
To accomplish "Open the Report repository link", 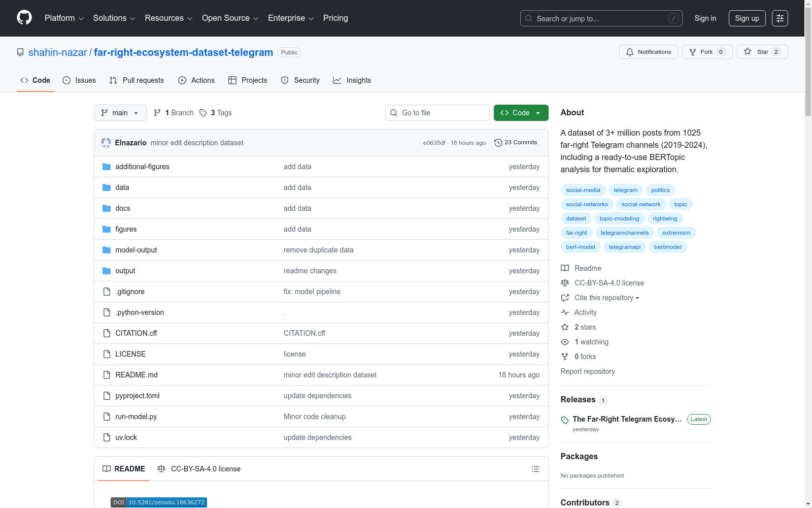I will 588,371.
